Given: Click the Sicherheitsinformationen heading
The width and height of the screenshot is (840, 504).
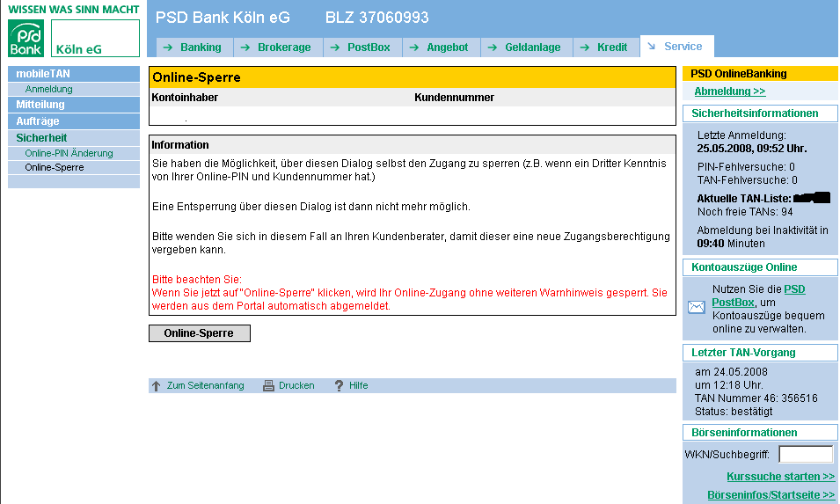Looking at the screenshot, I should tap(760, 113).
